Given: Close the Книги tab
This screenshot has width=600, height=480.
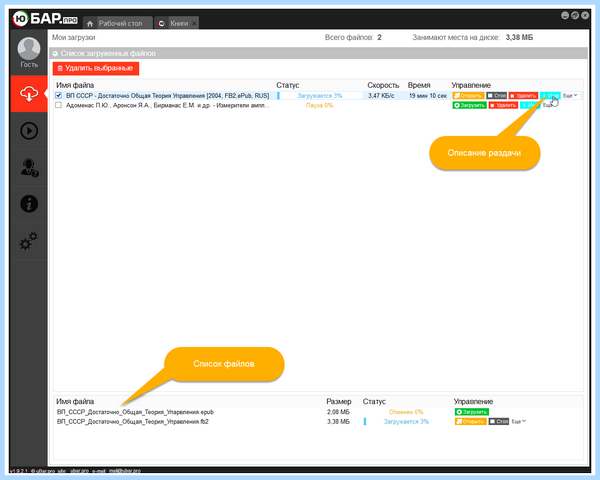Looking at the screenshot, I should click(x=194, y=24).
